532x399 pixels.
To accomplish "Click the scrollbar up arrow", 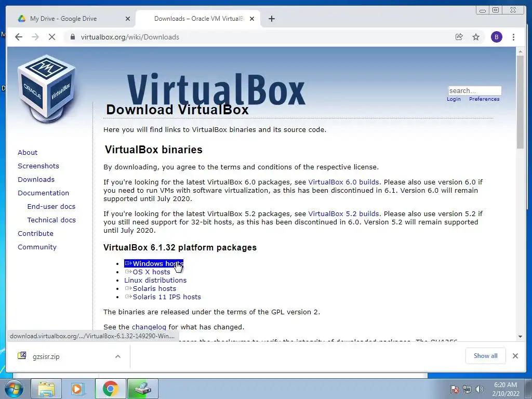I will coord(520,51).
